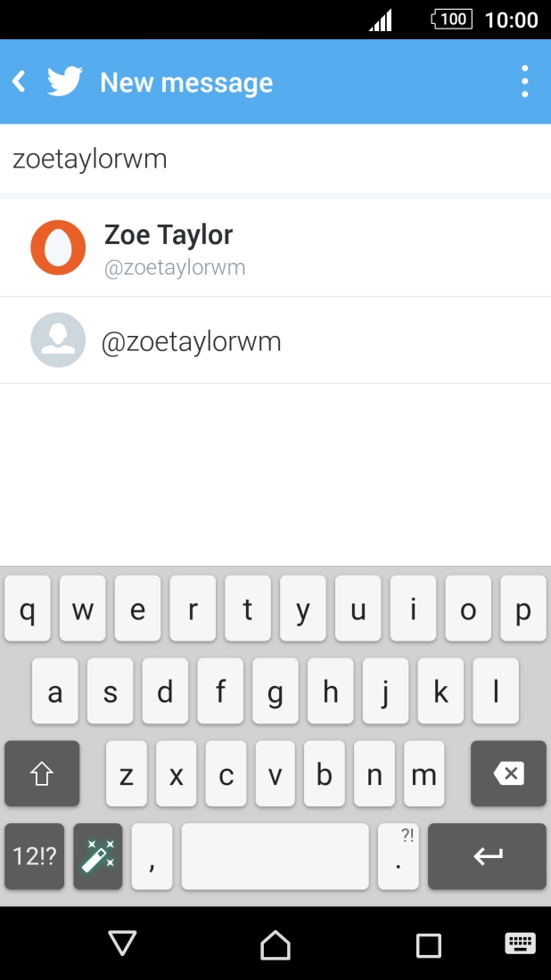Tap the back arrow in the blue bar
Image resolution: width=551 pixels, height=980 pixels.
pos(19,80)
